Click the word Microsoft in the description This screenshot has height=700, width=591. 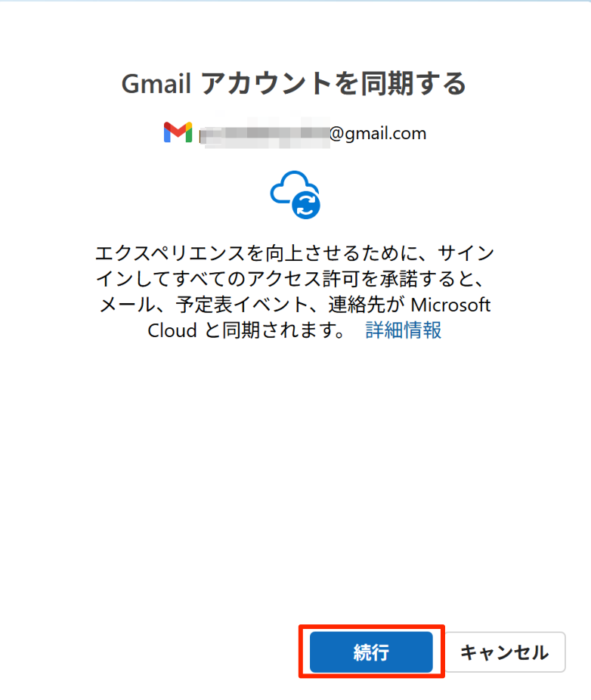(x=450, y=305)
